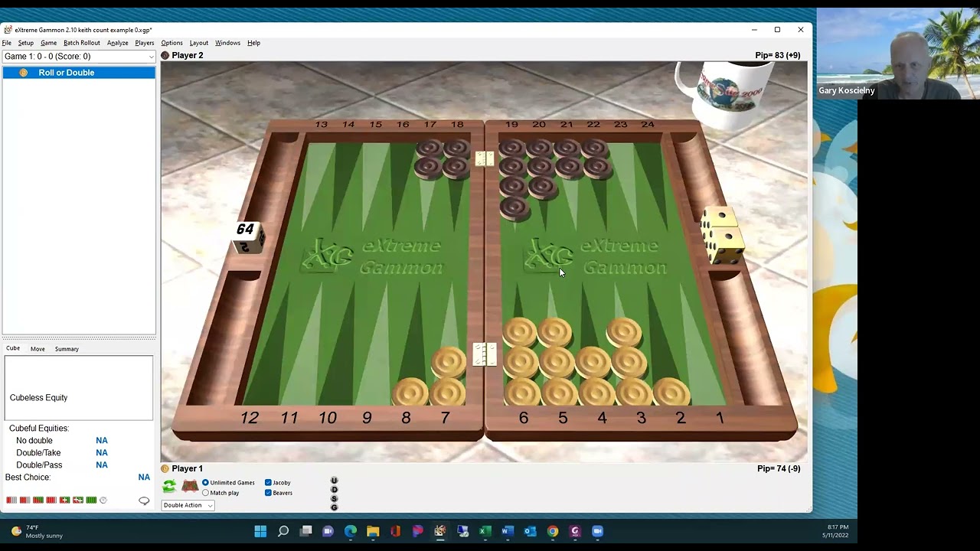Viewport: 980px width, 551px height.
Task: Switch to the Summary tab
Action: [67, 349]
